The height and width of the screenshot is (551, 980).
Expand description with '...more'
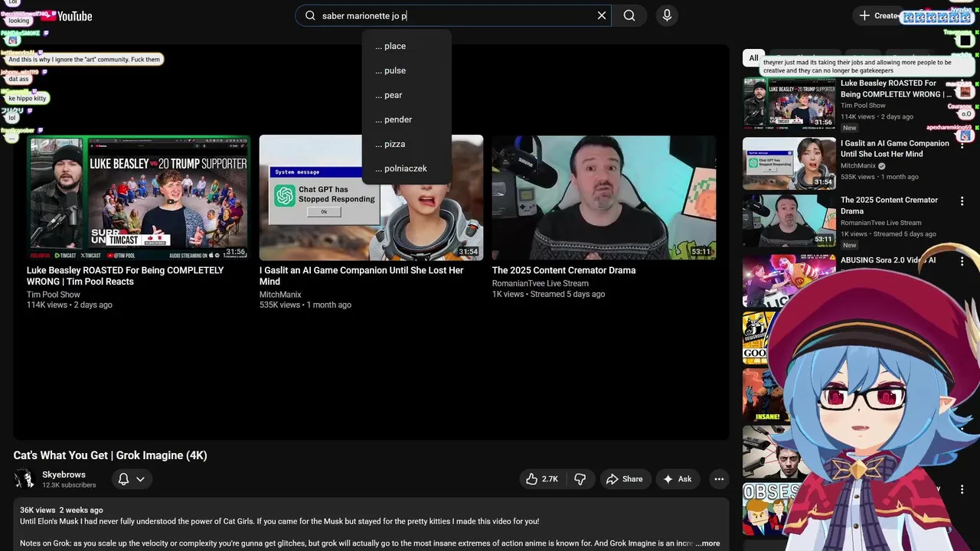click(707, 543)
